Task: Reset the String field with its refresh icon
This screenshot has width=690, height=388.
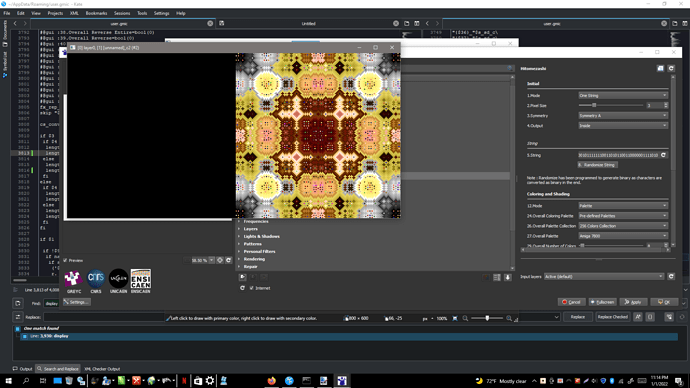Action: (663, 155)
